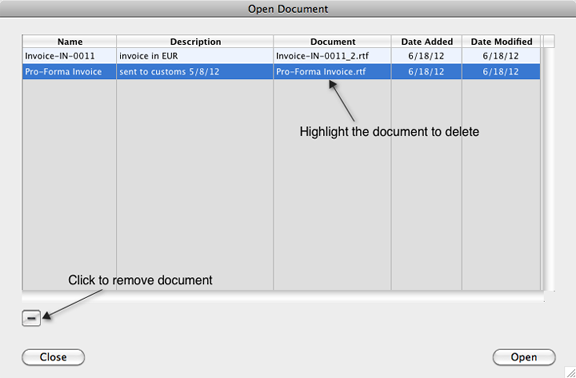Image resolution: width=576 pixels, height=378 pixels.
Task: Click the 'invoice in EUR' description cell
Action: pyautogui.click(x=195, y=56)
